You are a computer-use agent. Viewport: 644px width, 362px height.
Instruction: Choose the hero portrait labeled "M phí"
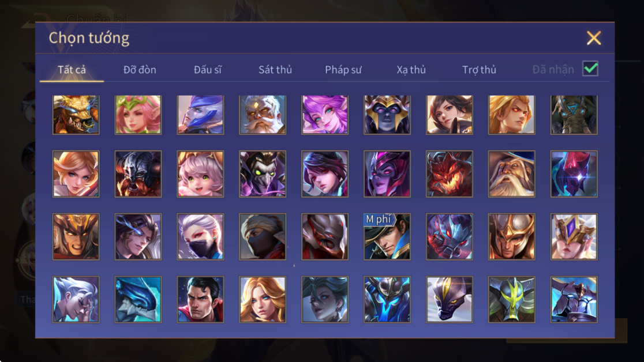point(387,236)
